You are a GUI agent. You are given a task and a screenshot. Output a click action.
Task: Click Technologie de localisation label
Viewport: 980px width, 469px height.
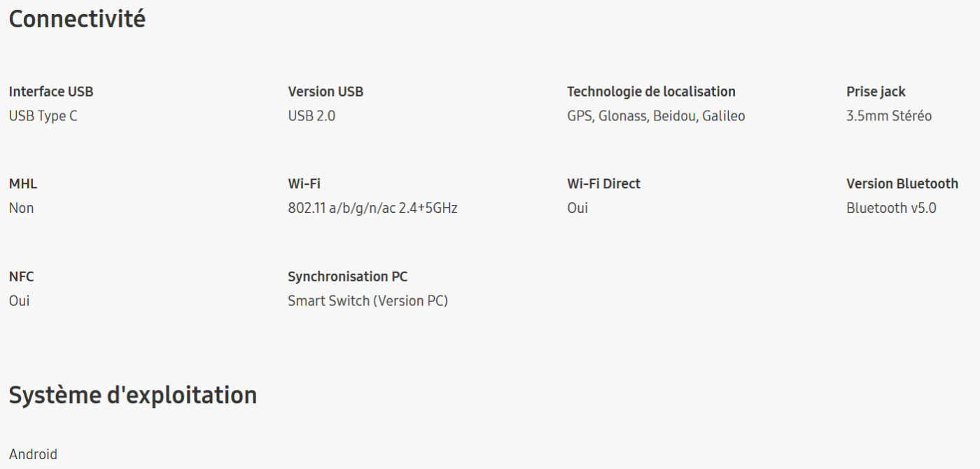click(x=651, y=92)
